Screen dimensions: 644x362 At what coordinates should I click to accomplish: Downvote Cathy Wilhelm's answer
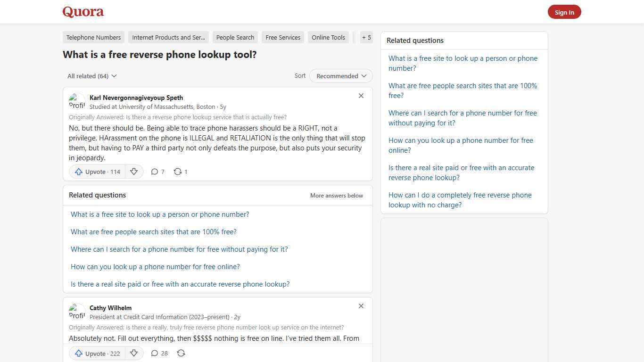(134, 353)
